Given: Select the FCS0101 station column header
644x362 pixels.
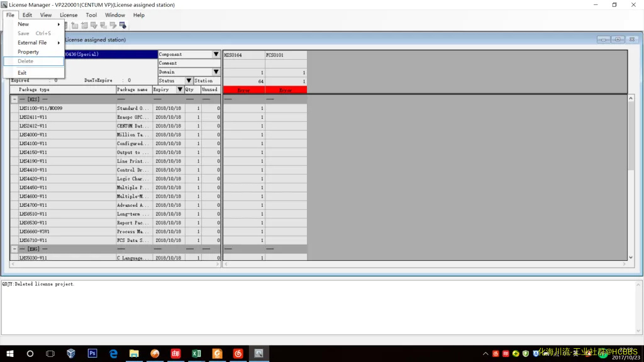Looking at the screenshot, I should coord(286,55).
